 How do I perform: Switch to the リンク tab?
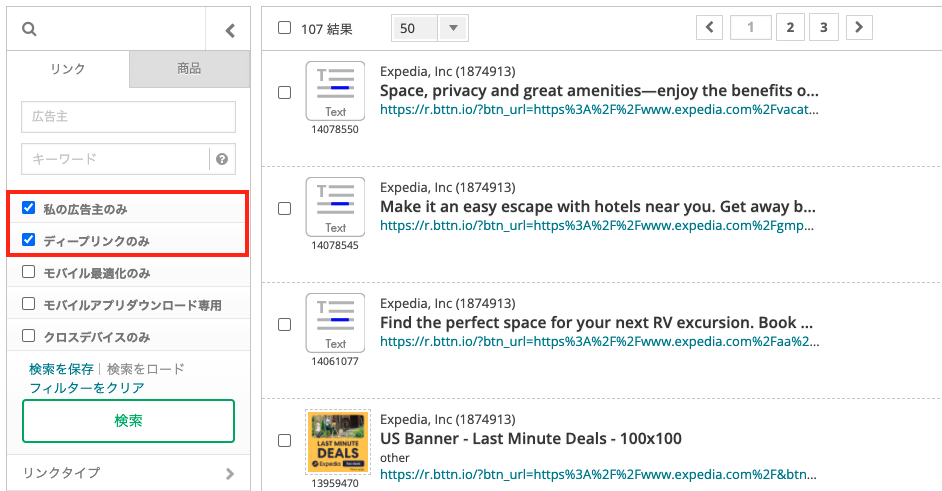point(68,69)
